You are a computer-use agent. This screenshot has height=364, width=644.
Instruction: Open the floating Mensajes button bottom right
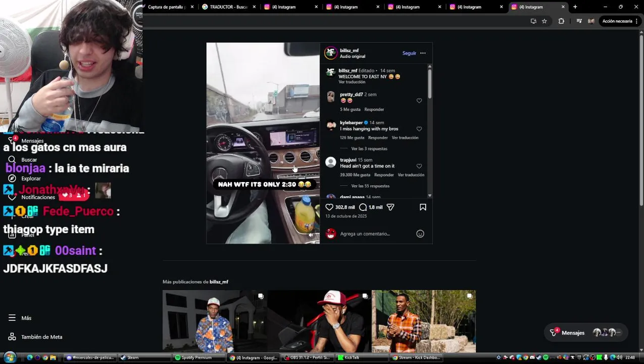[586, 333]
